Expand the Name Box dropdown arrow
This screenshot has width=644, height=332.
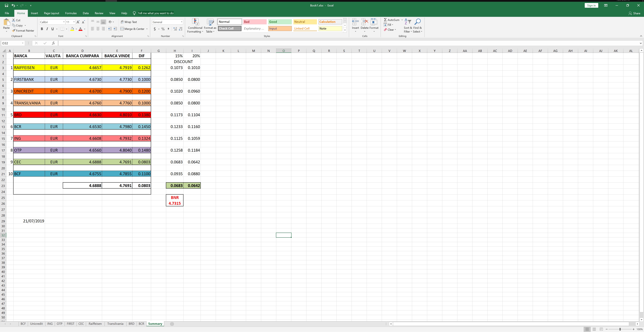coord(23,43)
